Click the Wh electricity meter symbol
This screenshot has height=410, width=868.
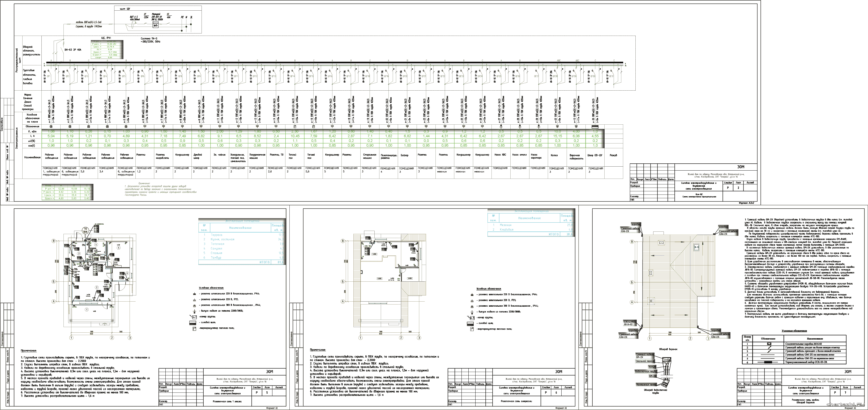[x=156, y=25]
